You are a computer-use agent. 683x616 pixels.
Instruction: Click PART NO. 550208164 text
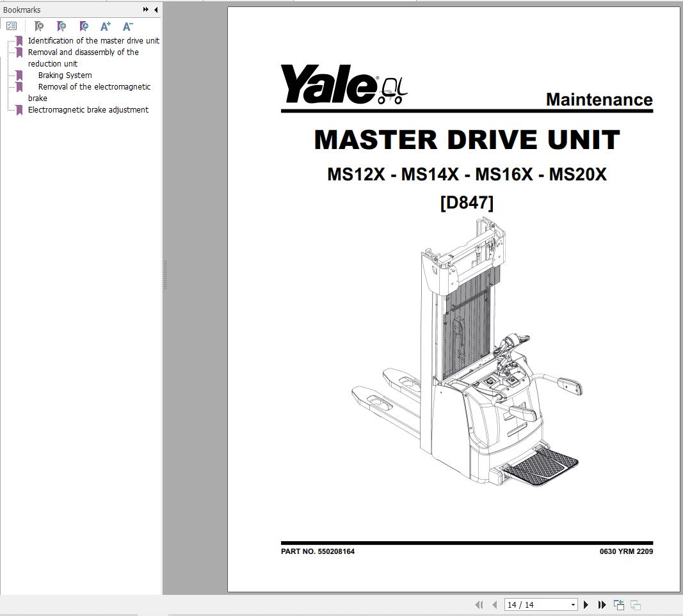[317, 551]
